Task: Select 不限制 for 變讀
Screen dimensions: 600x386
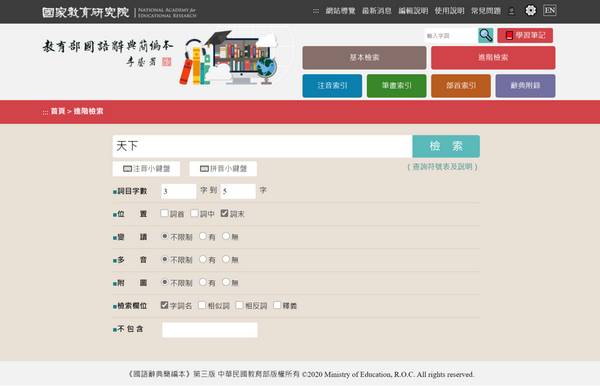Action: pyautogui.click(x=165, y=236)
